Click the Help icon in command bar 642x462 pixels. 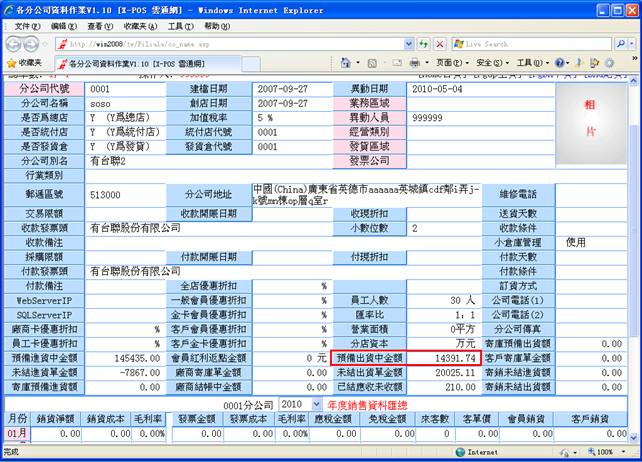(x=560, y=63)
